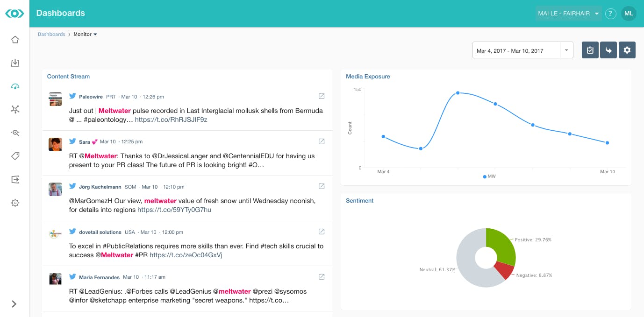Open the Home icon in sidebar

click(x=15, y=40)
